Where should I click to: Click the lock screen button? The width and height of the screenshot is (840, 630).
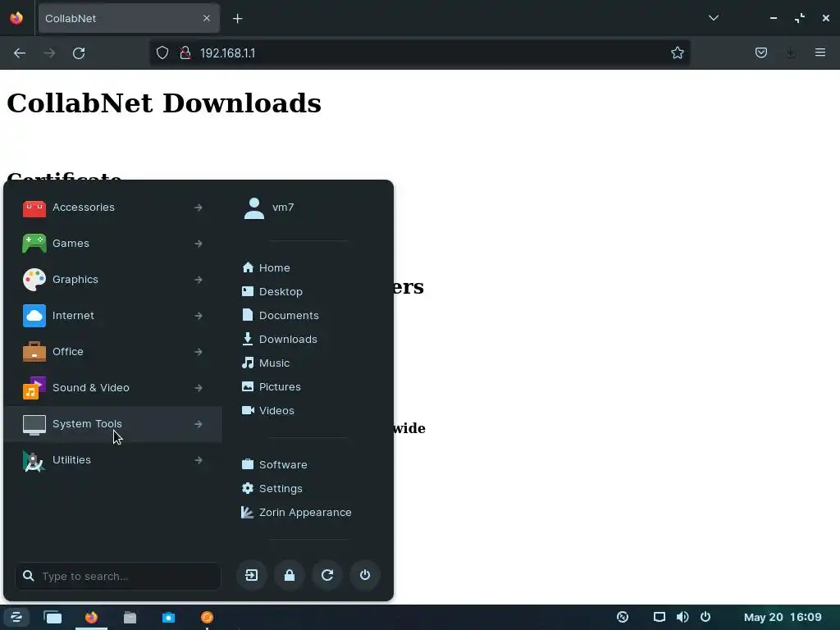290,575
